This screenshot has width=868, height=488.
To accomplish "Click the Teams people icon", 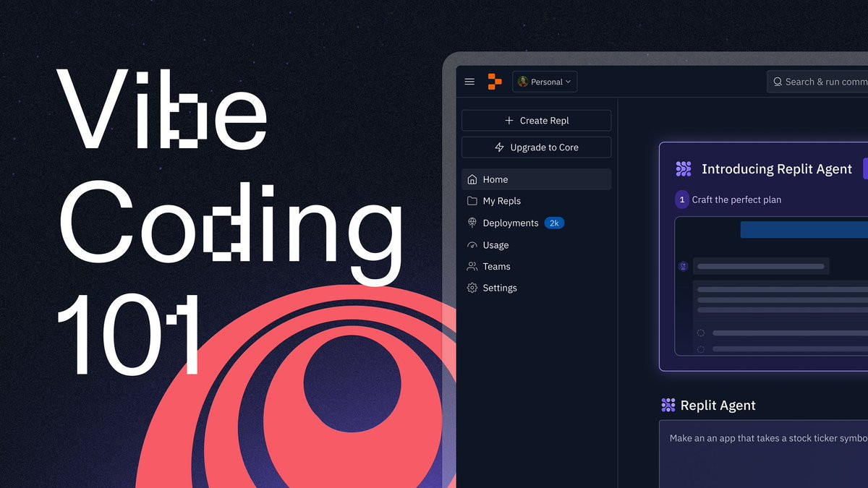I will tap(472, 267).
